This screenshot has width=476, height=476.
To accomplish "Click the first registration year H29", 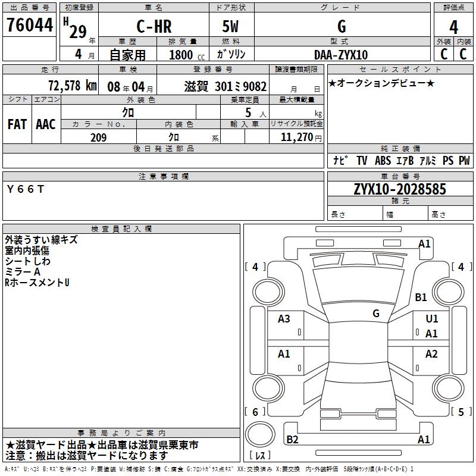I will pyautogui.click(x=75, y=28).
